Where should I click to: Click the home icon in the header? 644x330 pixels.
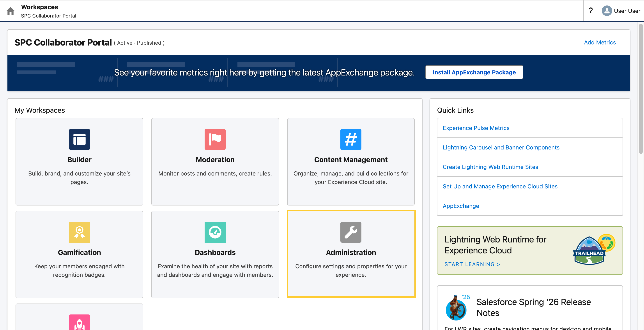(11, 11)
